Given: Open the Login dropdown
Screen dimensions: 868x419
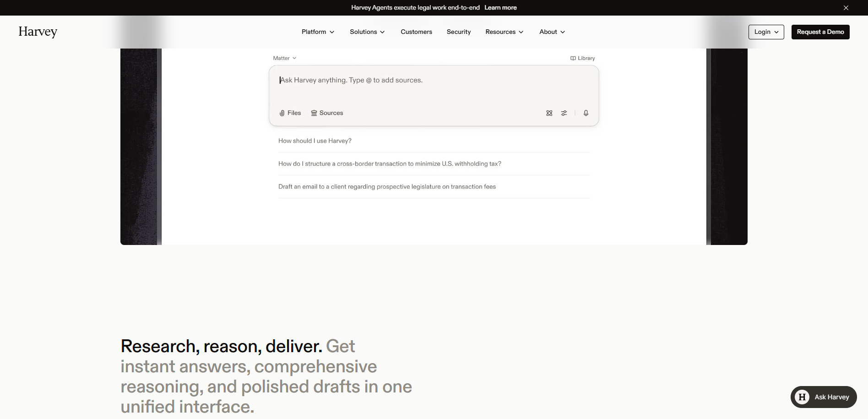Looking at the screenshot, I should click(x=766, y=32).
